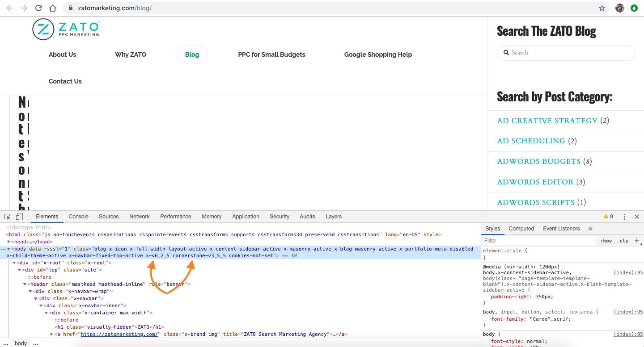Click the browser back arrow

10,8
